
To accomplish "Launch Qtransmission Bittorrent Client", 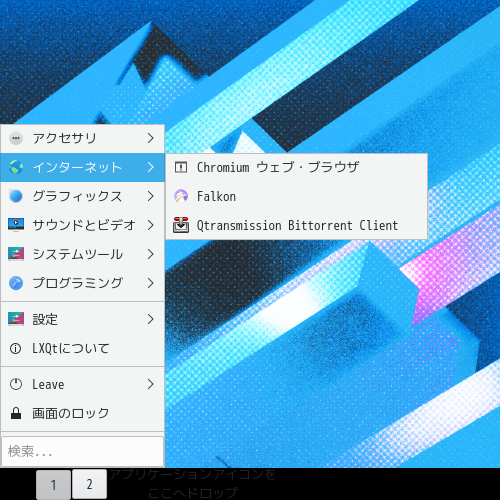I will [296, 225].
